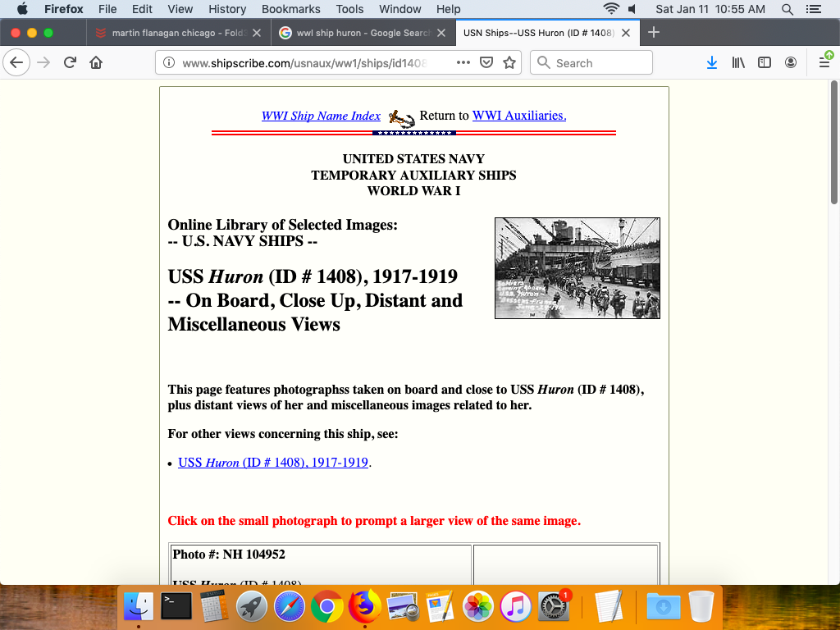Open the Firefox hamburger menu

point(824,62)
